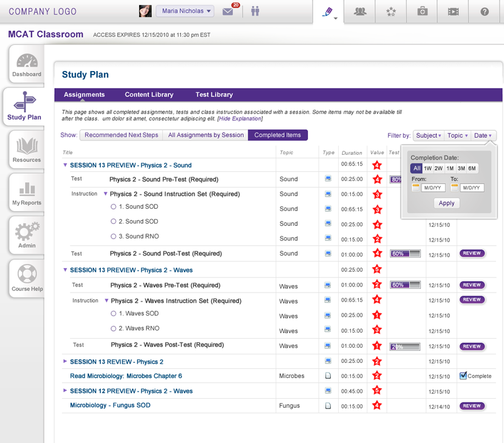504x443 pixels.
Task: Show All Assignments by Session
Action: pos(206,135)
